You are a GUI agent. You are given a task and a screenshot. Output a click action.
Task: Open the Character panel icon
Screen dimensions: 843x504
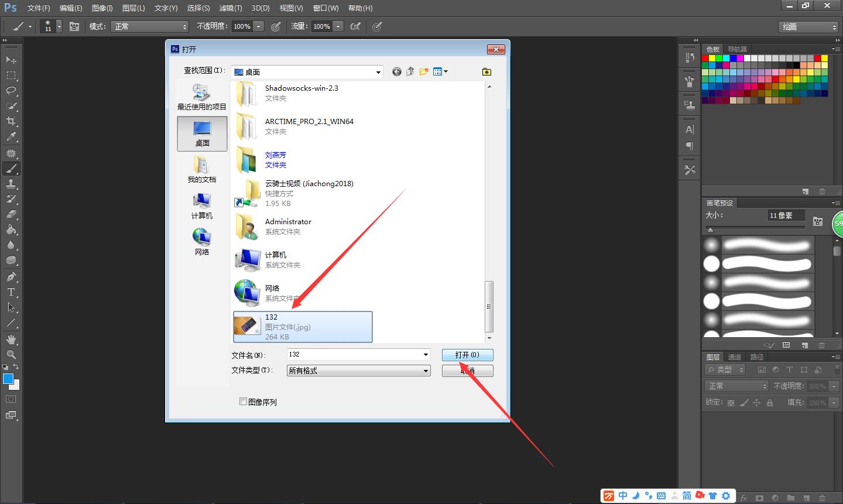coord(690,129)
